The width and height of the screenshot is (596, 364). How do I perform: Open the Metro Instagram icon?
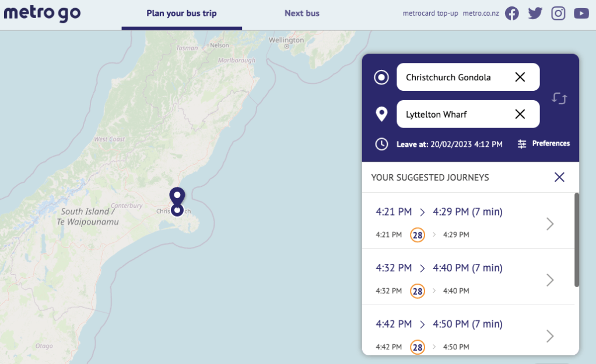pyautogui.click(x=558, y=13)
